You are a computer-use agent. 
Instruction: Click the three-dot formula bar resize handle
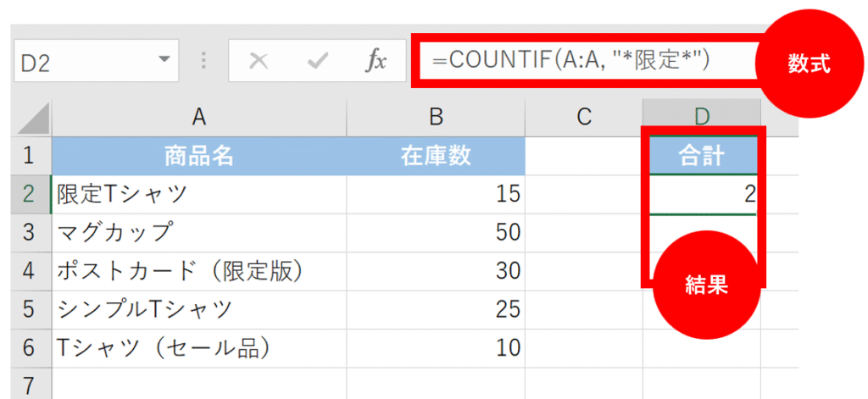click(x=203, y=61)
